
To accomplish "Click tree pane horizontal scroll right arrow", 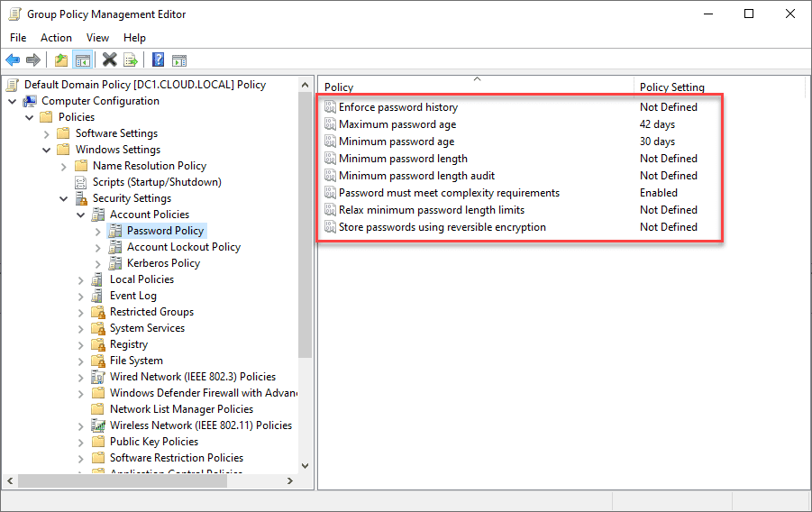I will tap(290, 481).
